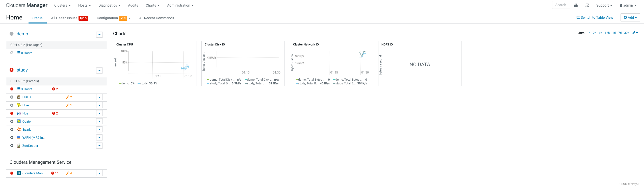The image size is (644, 188).
Task: Click the gray status circle beside demo cluster
Action: point(12,34)
